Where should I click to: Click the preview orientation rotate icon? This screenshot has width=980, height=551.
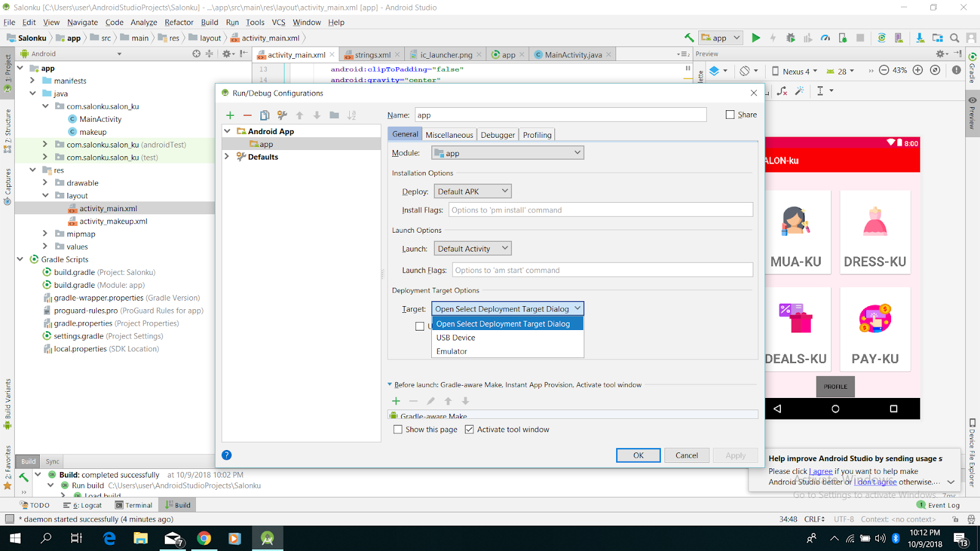click(745, 71)
